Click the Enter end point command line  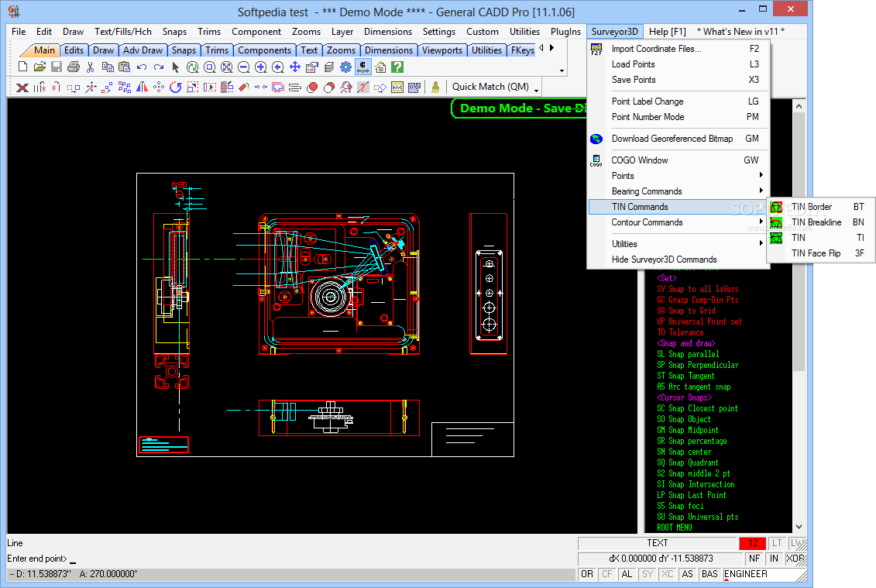coord(290,559)
